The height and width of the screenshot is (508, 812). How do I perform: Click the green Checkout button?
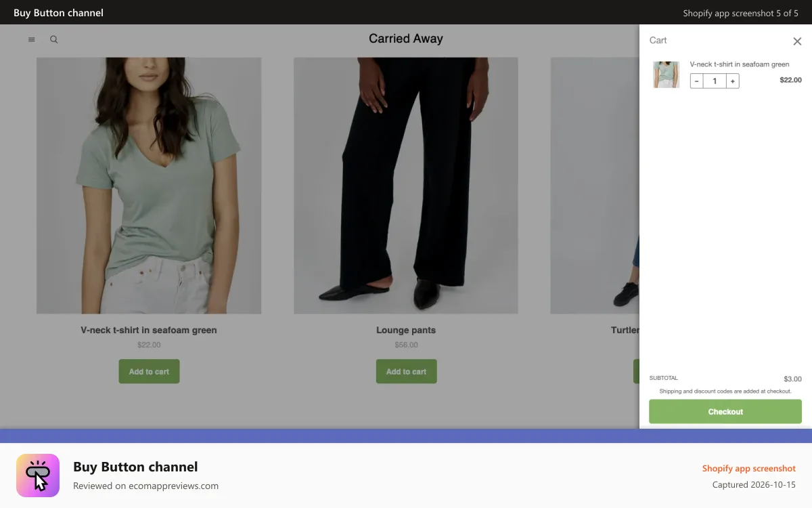click(x=725, y=412)
